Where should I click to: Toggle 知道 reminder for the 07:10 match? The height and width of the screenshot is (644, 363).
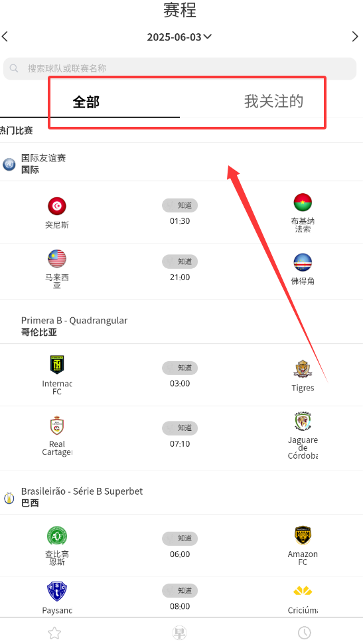click(180, 428)
